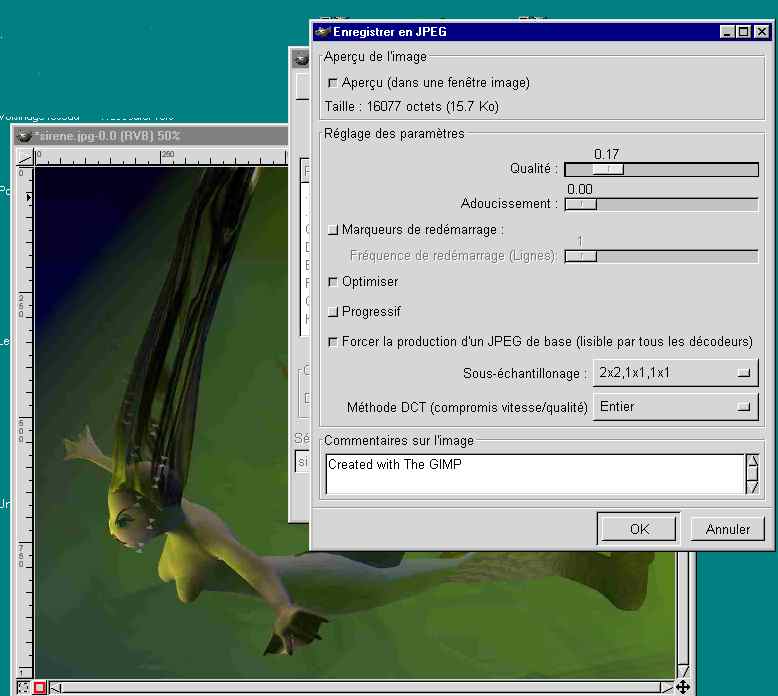Image resolution: width=778 pixels, height=696 pixels.
Task: Click the Taille : 16077 octets size text
Action: click(411, 107)
